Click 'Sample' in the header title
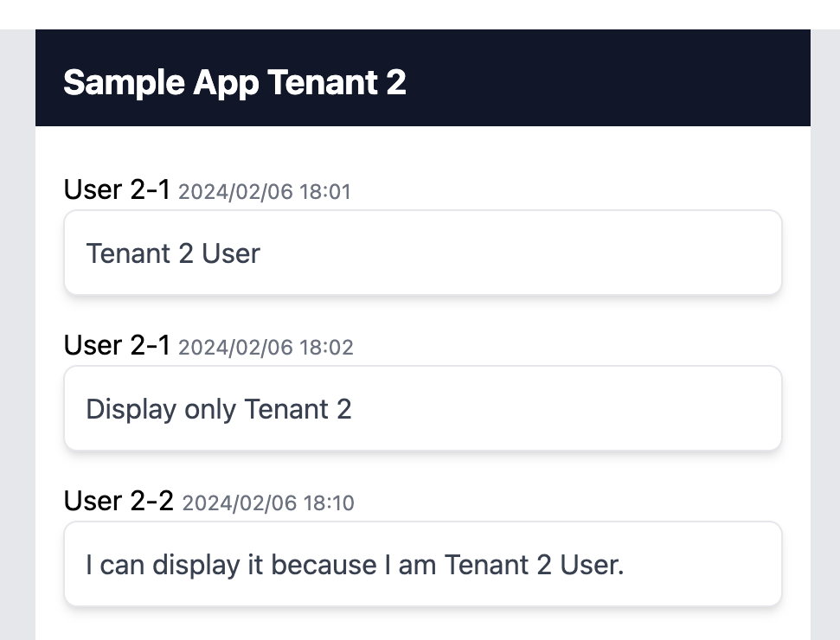The image size is (840, 640). (125, 84)
